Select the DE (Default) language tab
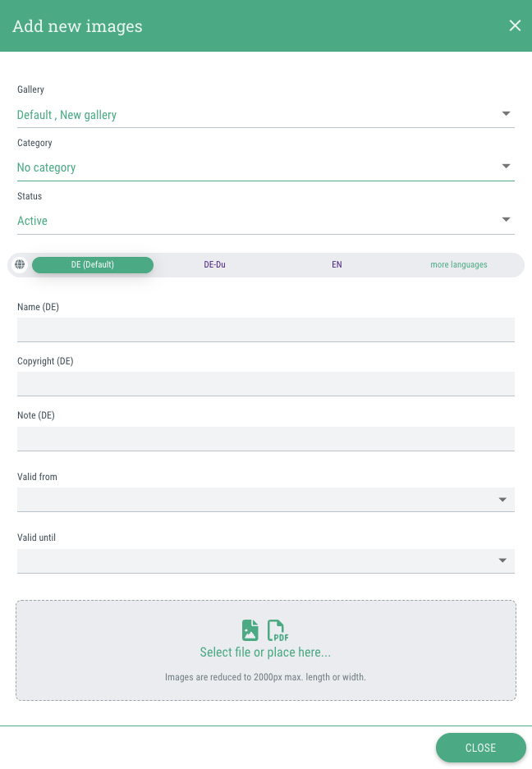 93,265
